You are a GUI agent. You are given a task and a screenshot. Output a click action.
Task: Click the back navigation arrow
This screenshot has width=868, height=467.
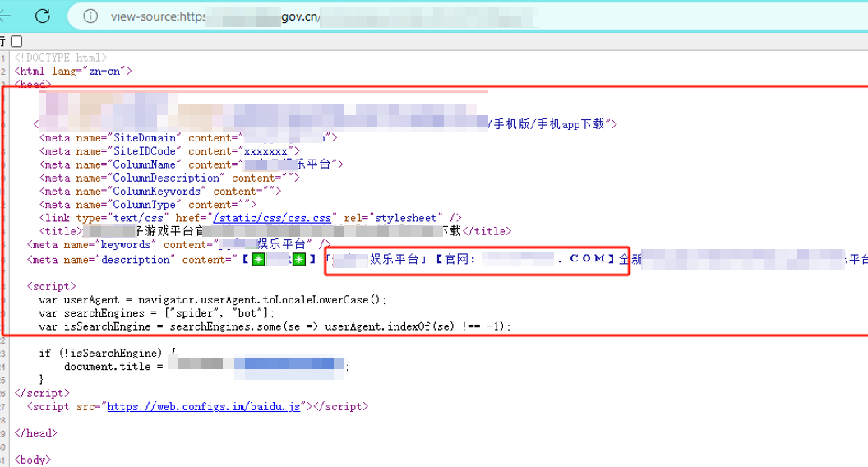point(7,16)
